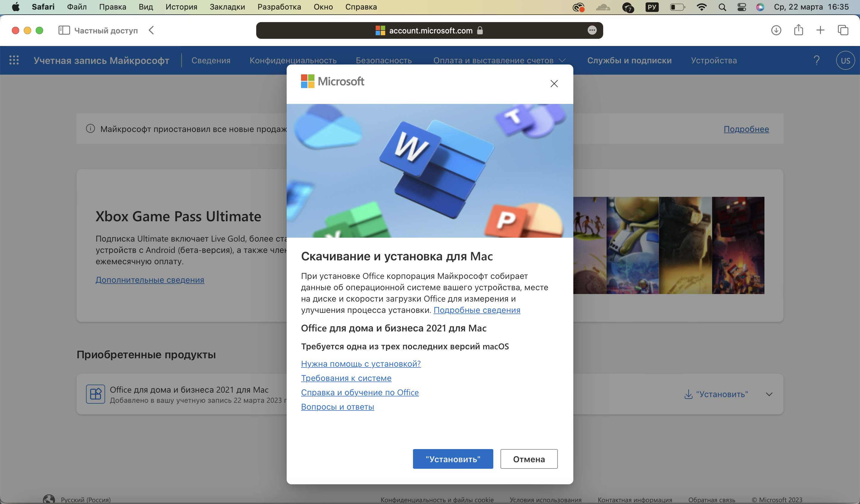Screen dimensions: 860x504
Task: Open the Службы и подписки tab
Action: [x=629, y=60]
